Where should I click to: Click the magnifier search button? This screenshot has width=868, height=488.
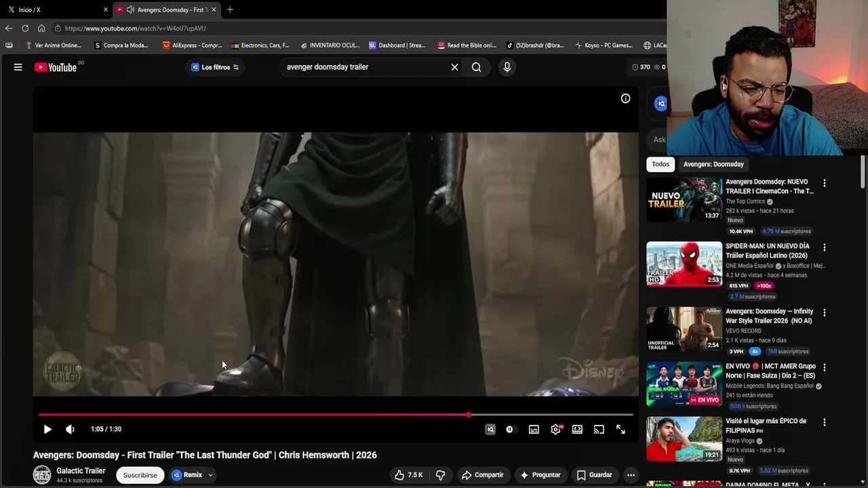pos(477,67)
